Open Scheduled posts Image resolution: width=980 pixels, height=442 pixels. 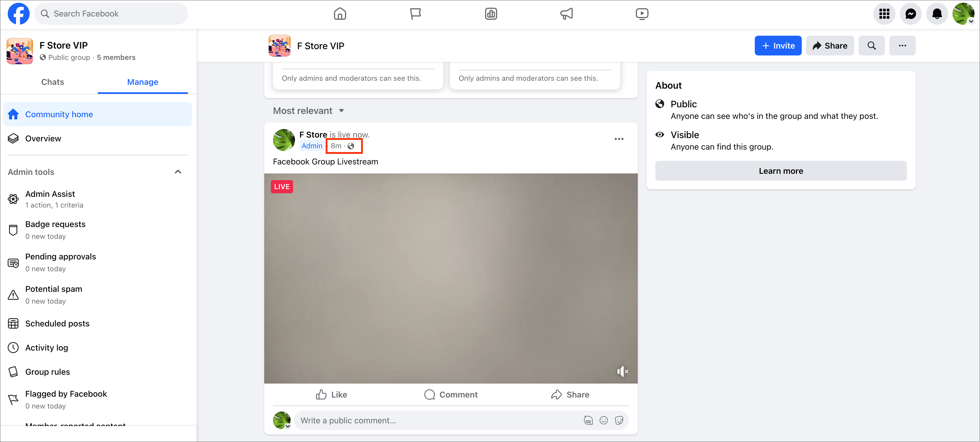coord(98,323)
